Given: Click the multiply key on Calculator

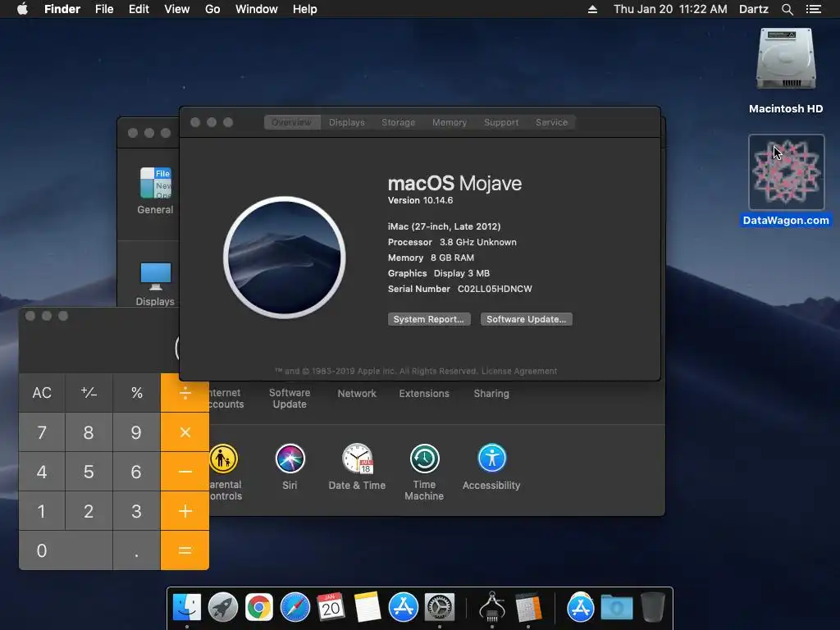Looking at the screenshot, I should (x=185, y=432).
